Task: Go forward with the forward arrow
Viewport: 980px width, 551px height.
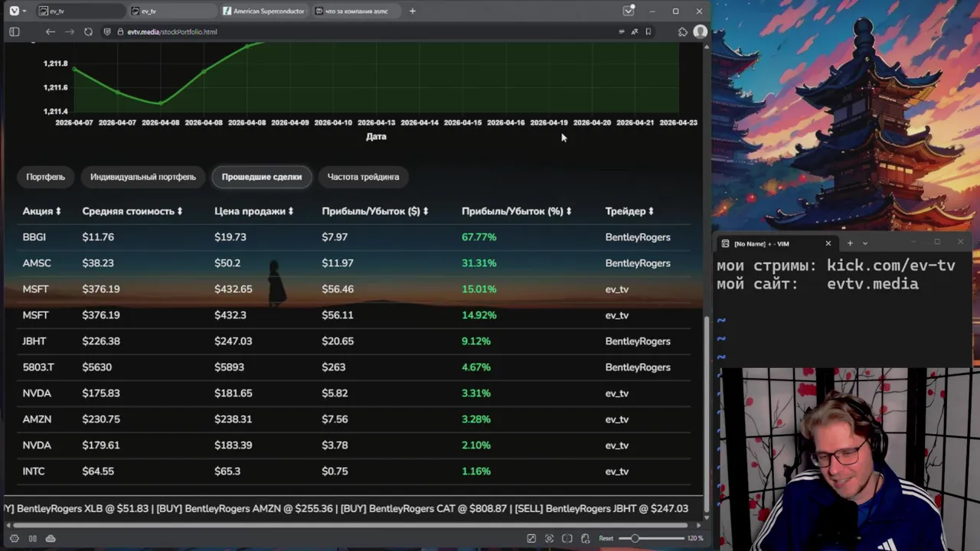Action: [70, 31]
